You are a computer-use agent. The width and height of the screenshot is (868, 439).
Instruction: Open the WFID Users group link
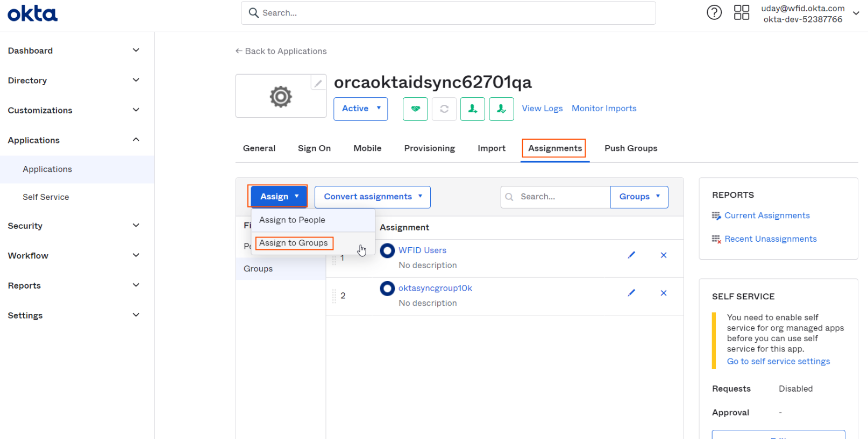pyautogui.click(x=422, y=250)
